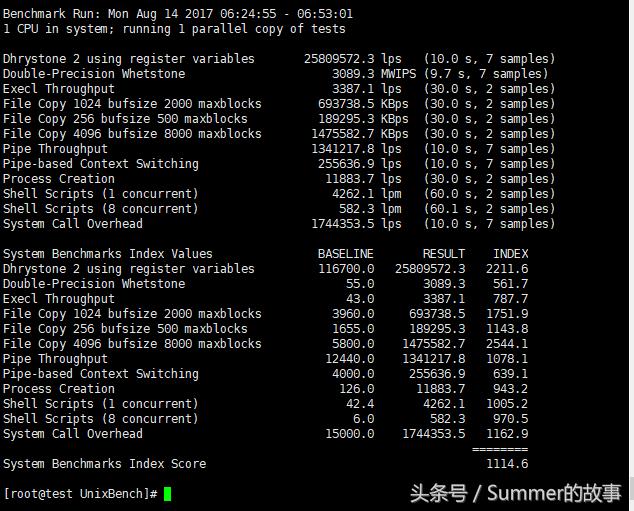The height and width of the screenshot is (511, 634).
Task: Click the '(60.0 s, 2 samples)' text
Action: [489, 194]
